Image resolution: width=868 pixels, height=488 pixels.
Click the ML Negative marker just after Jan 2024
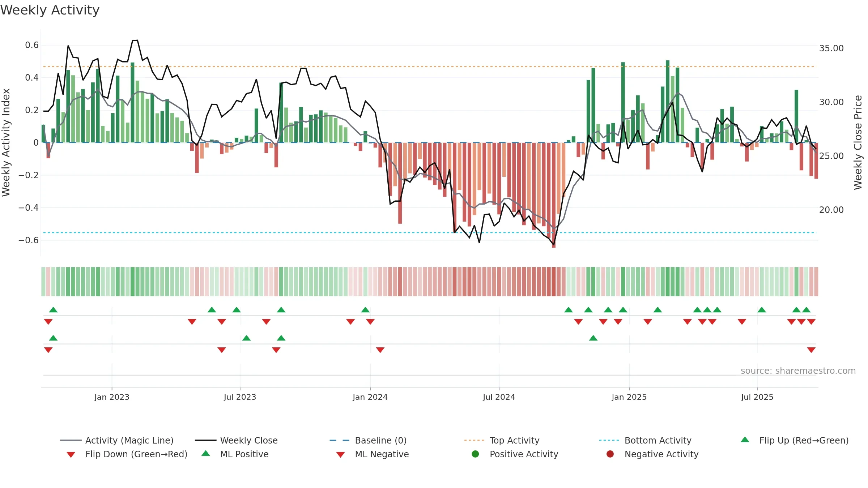[x=380, y=350]
